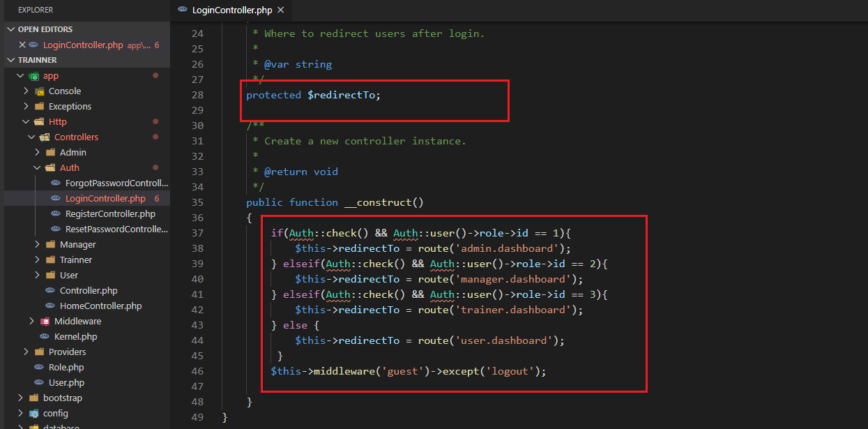Collapse the Auth folder
Screen dimensions: 868x429
pos(38,168)
